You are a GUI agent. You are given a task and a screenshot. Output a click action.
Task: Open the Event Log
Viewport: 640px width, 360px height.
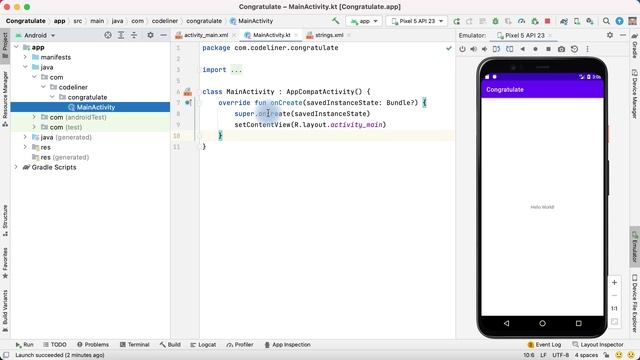click(544, 344)
